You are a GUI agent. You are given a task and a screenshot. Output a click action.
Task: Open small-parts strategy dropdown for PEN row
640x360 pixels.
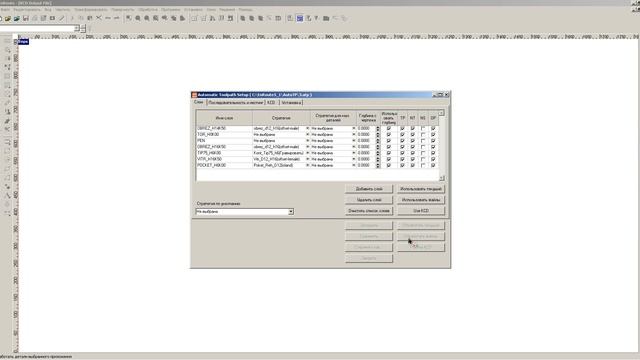(354, 141)
